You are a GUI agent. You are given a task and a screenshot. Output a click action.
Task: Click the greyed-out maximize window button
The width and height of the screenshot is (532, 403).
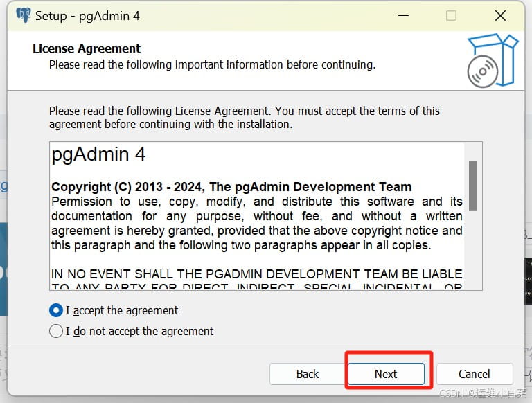[x=451, y=15]
